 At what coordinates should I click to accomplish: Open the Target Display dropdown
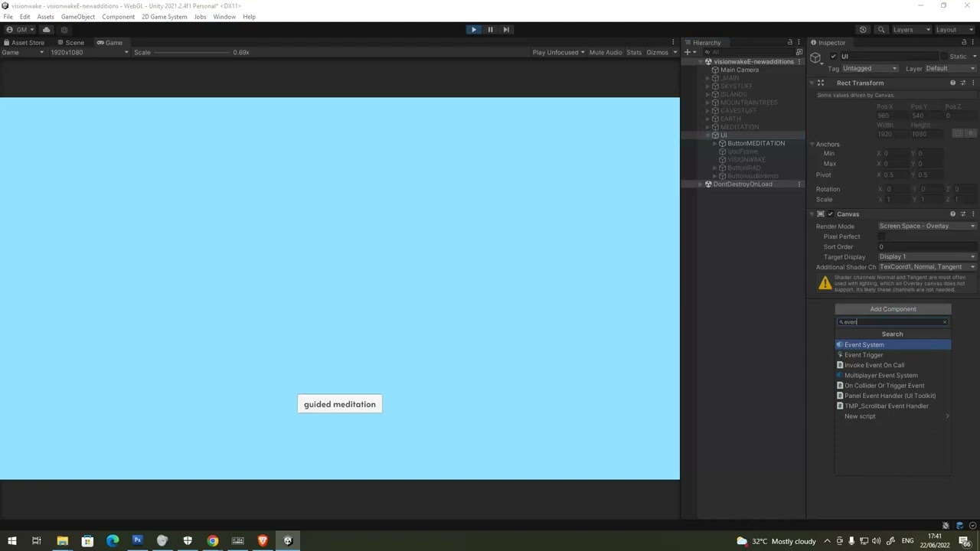(926, 257)
